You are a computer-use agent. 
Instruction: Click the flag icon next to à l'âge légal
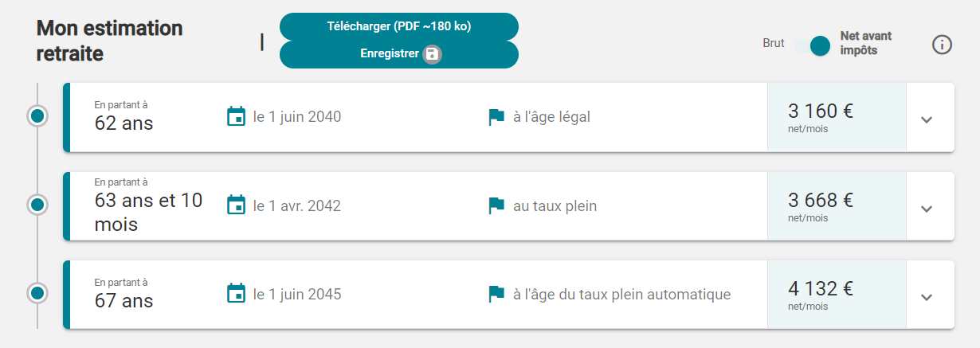[496, 117]
